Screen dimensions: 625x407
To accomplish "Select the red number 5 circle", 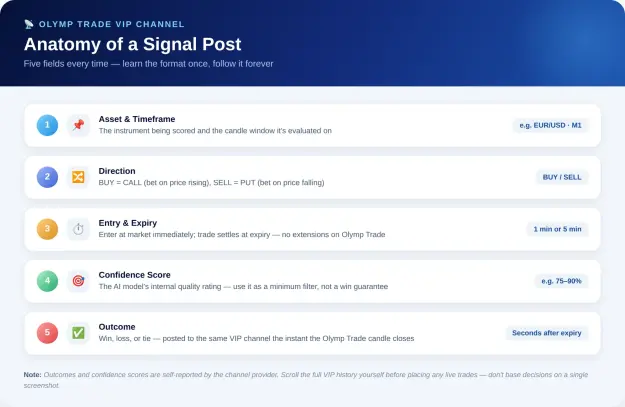I will 47,333.
